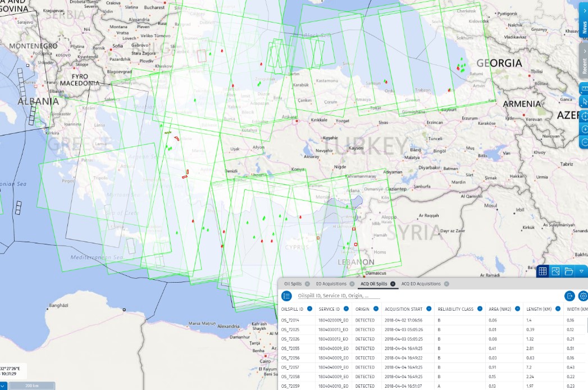Select row OS_72026
The image size is (588, 390).
pyautogui.click(x=433, y=339)
